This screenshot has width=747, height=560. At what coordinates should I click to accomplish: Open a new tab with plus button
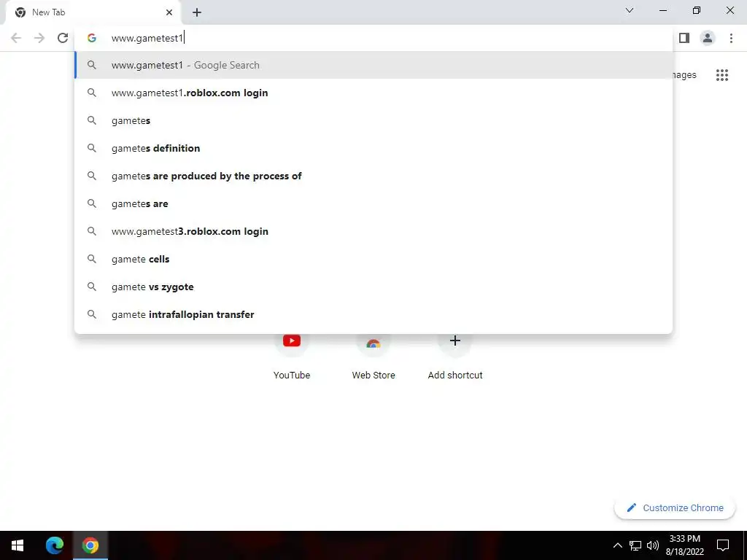pyautogui.click(x=197, y=12)
